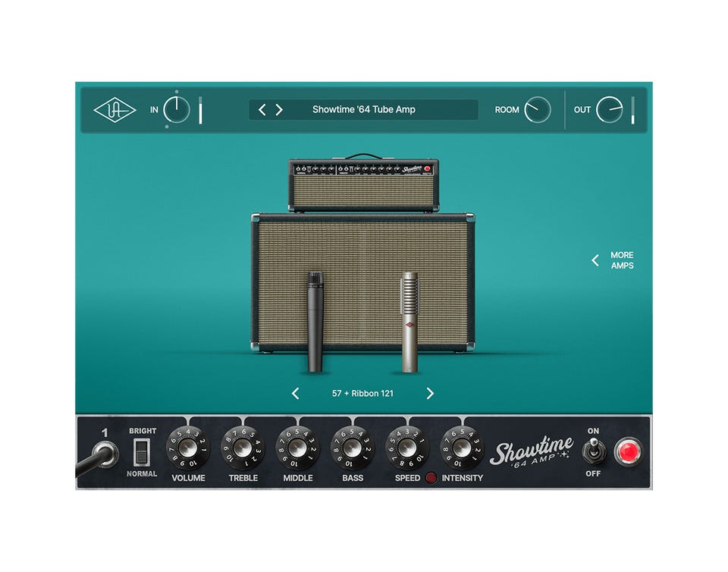Screen dimensions: 728x572
Task: Click the Showtime '64 AMP logo
Action: point(532,451)
